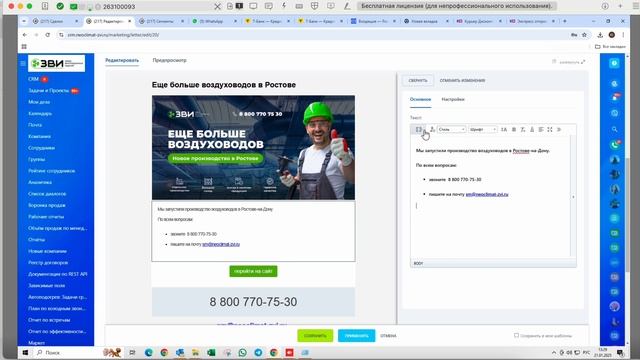The image size is (640, 360).
Task: Open font size icon in editor toolbar
Action: pos(504,129)
